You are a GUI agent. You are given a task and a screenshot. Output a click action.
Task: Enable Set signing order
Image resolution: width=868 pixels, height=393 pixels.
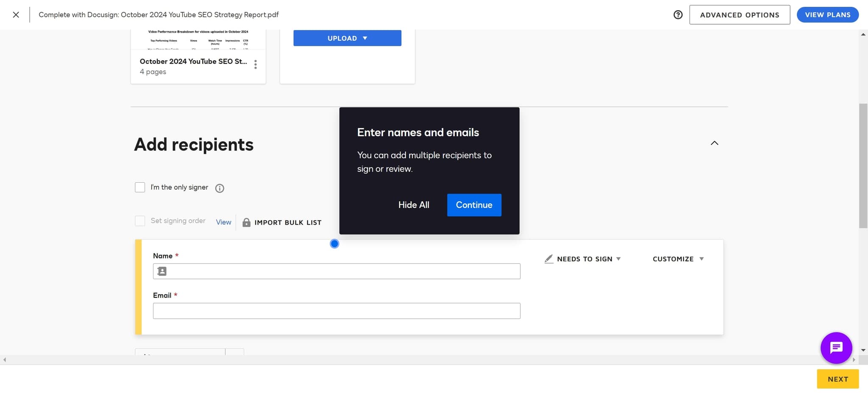[x=139, y=220]
